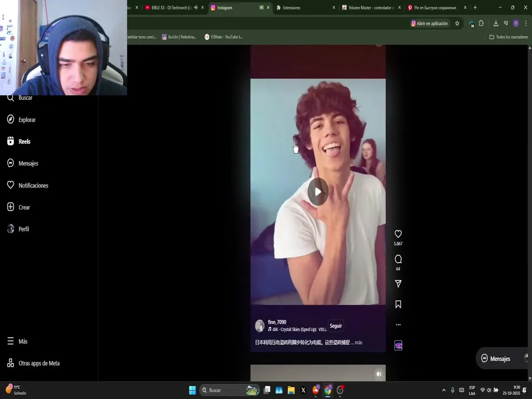Open OBS Studio from the taskbar

pyautogui.click(x=340, y=390)
